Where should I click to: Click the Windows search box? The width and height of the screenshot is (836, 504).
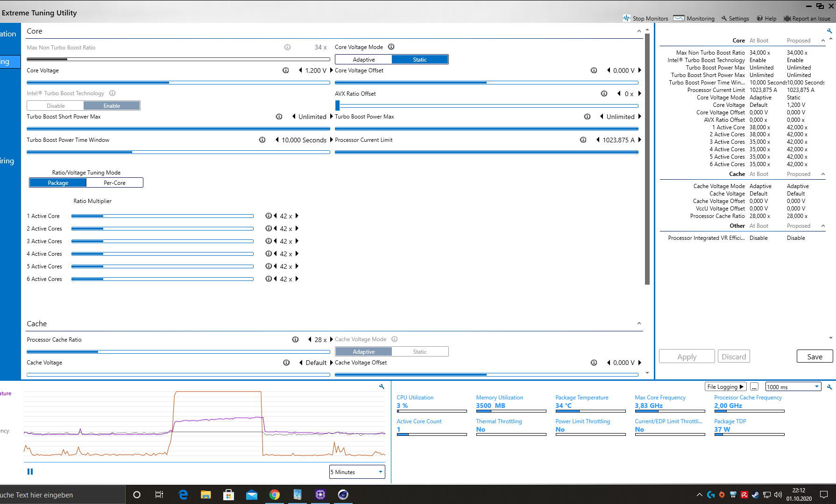point(63,495)
